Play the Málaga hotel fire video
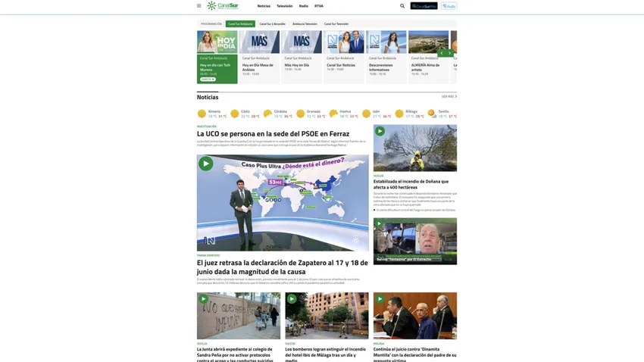This screenshot has height=362, width=644. pyautogui.click(x=292, y=299)
